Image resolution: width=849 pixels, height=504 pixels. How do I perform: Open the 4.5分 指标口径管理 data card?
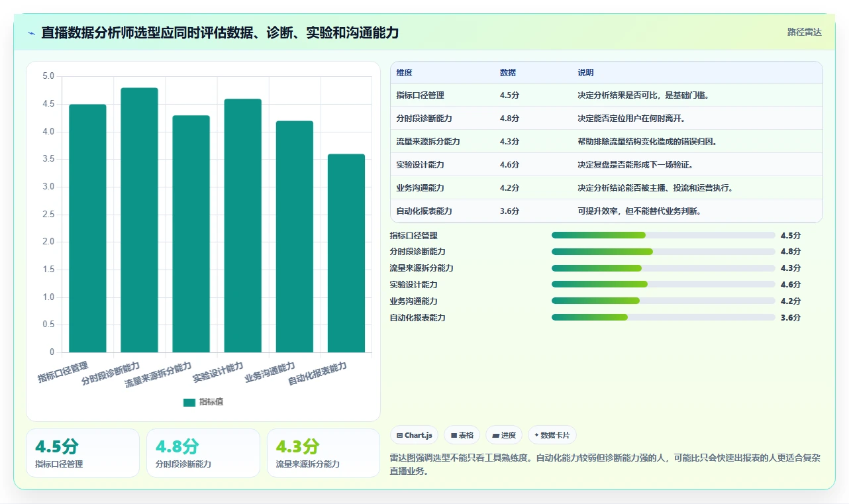(83, 453)
